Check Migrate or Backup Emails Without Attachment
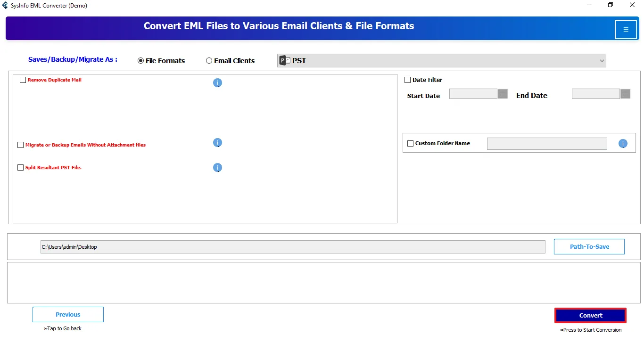 [x=20, y=145]
